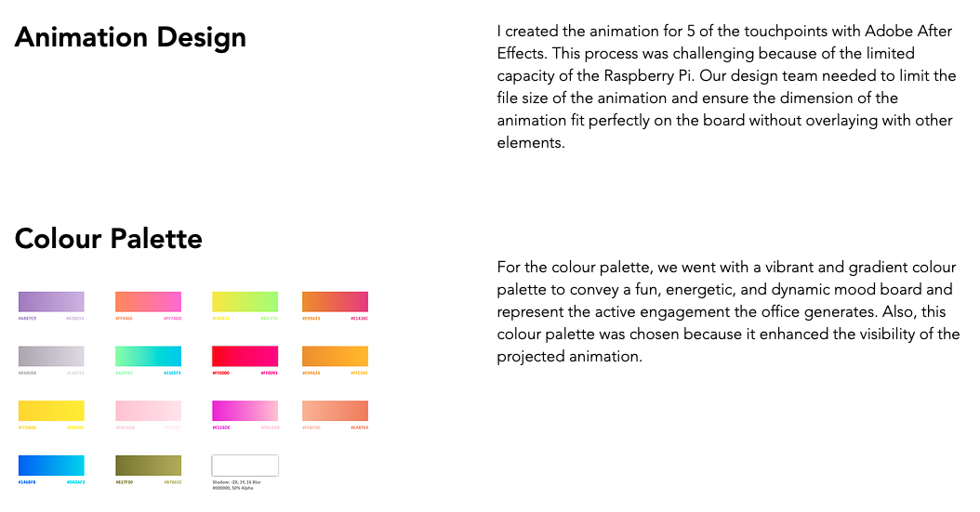Select the olive green gradient swatch
The height and width of the screenshot is (512, 980).
point(148,465)
